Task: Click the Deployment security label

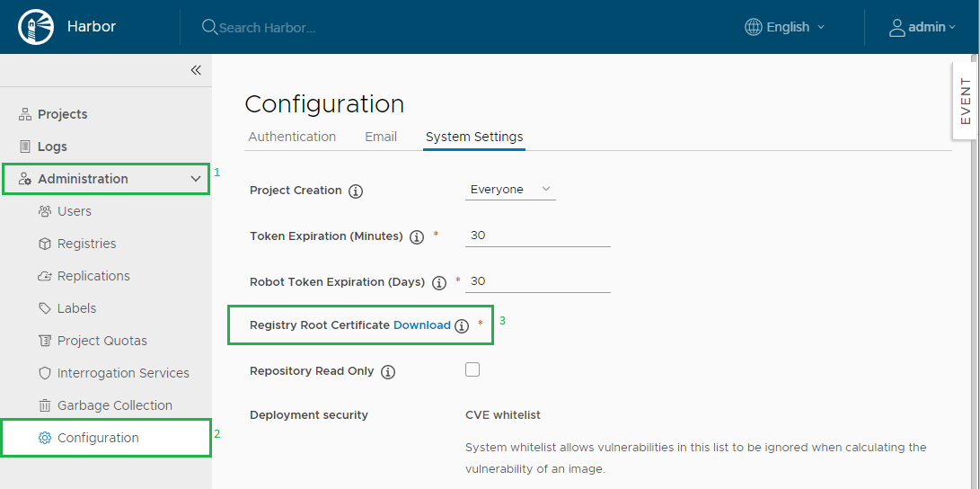Action: (x=309, y=415)
